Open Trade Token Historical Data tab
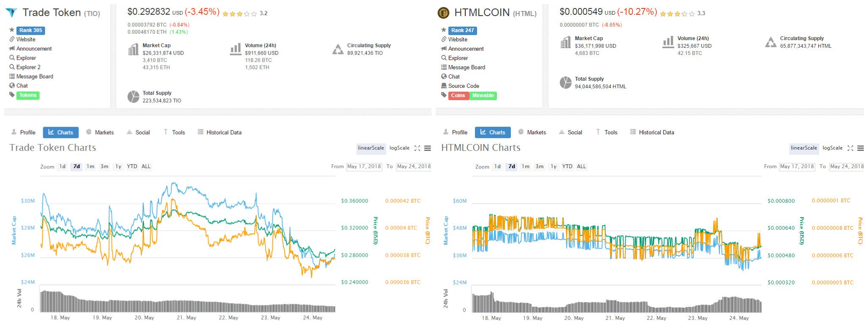Image resolution: width=868 pixels, height=327 pixels. 220,132
